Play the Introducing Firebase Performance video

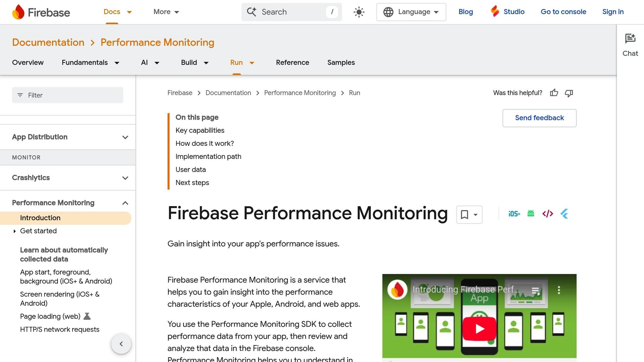pos(479,329)
